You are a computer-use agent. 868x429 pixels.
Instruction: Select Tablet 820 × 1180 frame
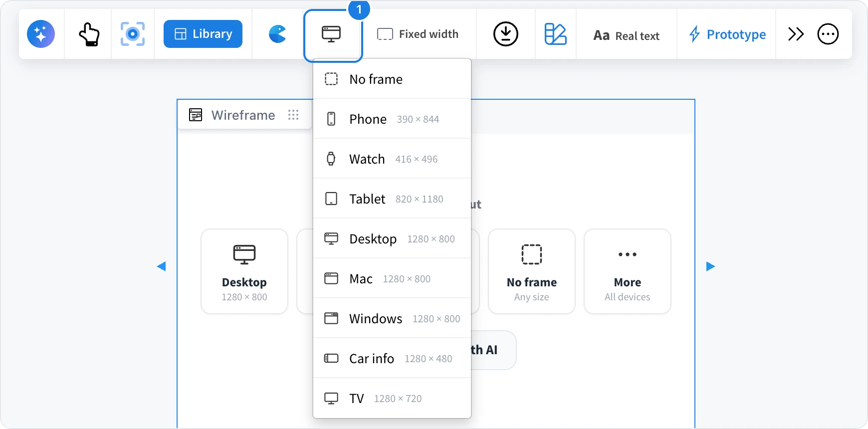(x=392, y=199)
